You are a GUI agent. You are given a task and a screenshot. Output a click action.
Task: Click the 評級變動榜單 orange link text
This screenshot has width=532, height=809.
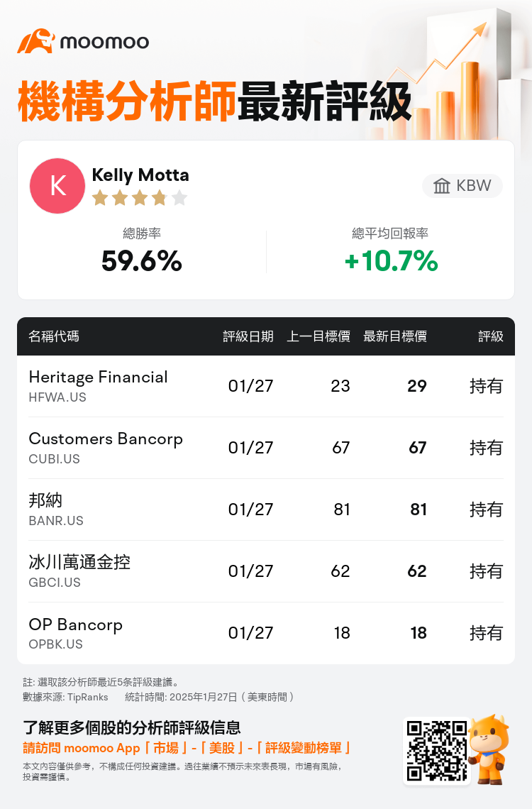coord(303,748)
